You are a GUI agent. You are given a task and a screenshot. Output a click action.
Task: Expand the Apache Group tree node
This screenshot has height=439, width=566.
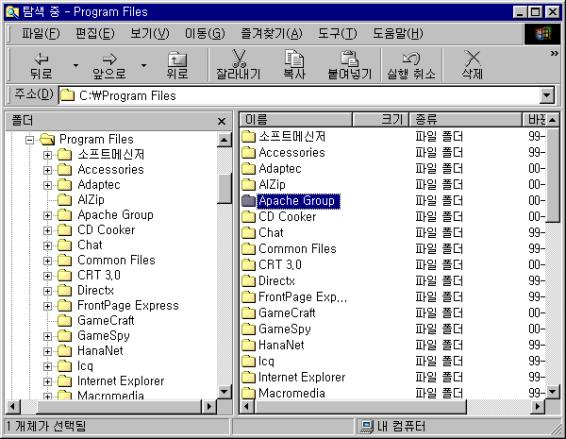47,216
